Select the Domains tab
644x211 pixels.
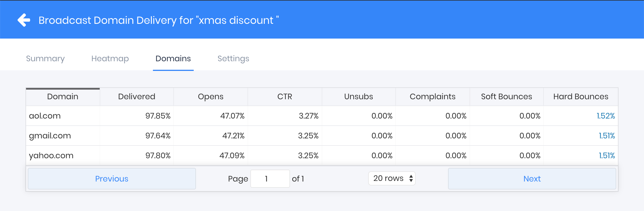pos(173,58)
